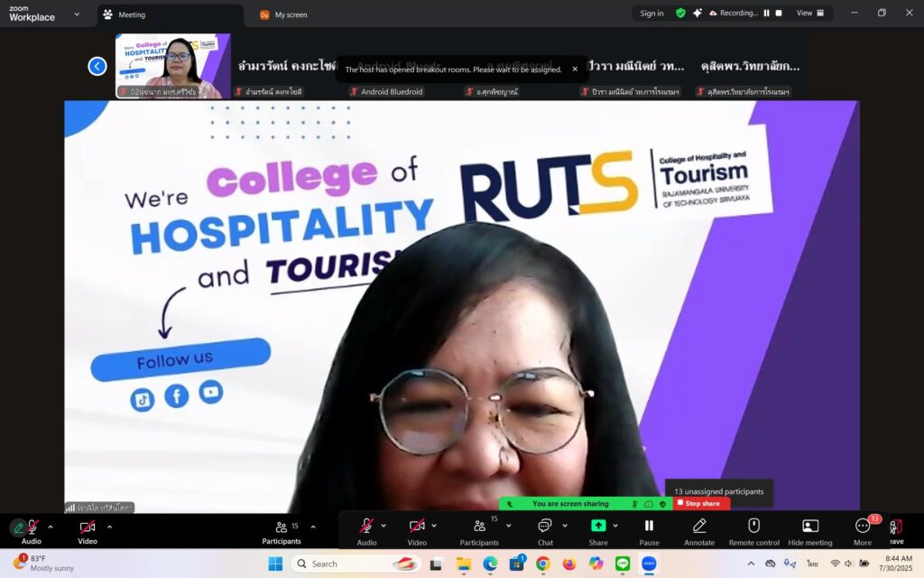
Task: Launch Firefox from the taskbar
Action: click(570, 564)
